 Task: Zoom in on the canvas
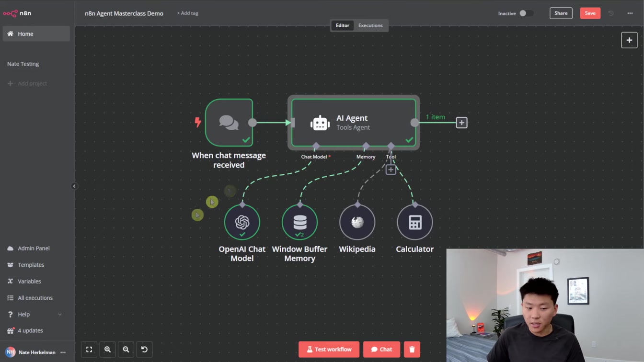(x=107, y=350)
